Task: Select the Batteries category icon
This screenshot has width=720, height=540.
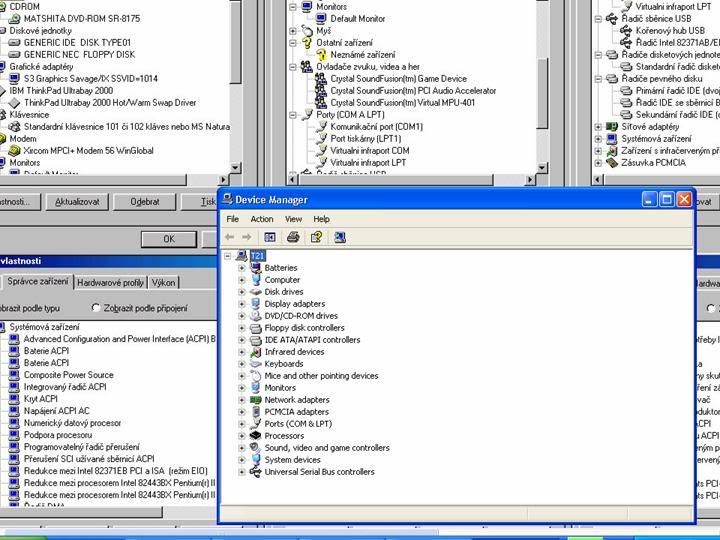Action: click(x=256, y=268)
